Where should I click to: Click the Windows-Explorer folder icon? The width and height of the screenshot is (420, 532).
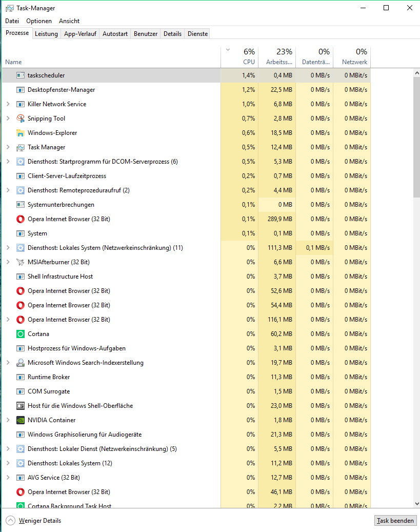click(21, 133)
